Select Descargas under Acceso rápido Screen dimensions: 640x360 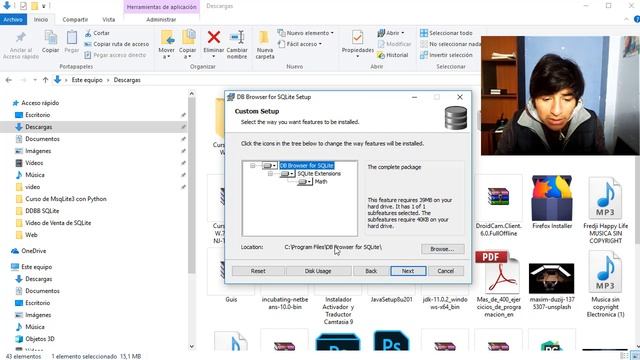pos(38,127)
